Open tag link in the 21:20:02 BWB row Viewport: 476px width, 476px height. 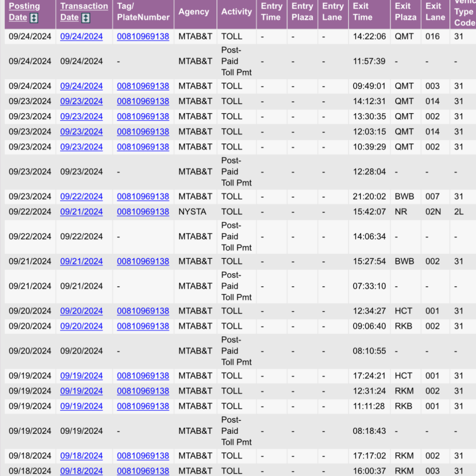[143, 196]
